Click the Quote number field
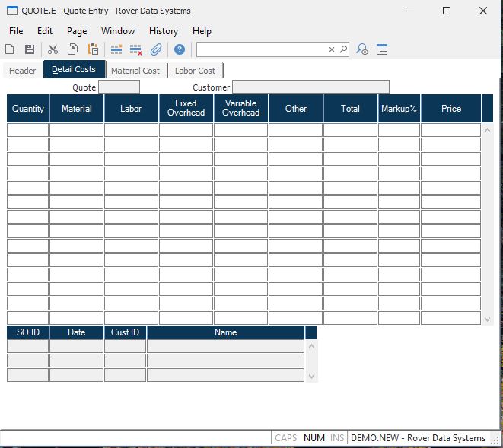This screenshot has height=448, width=503. (x=119, y=87)
